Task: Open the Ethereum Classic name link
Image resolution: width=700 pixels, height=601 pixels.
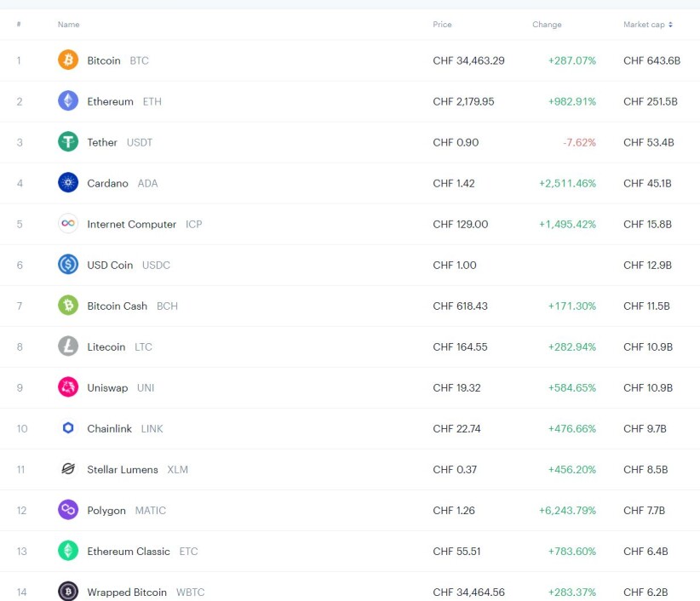Action: click(129, 552)
